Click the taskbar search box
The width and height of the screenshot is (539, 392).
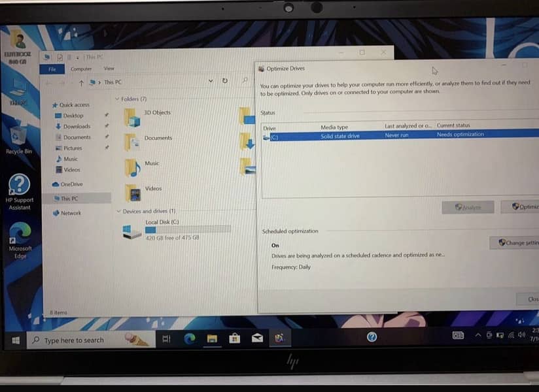point(91,340)
